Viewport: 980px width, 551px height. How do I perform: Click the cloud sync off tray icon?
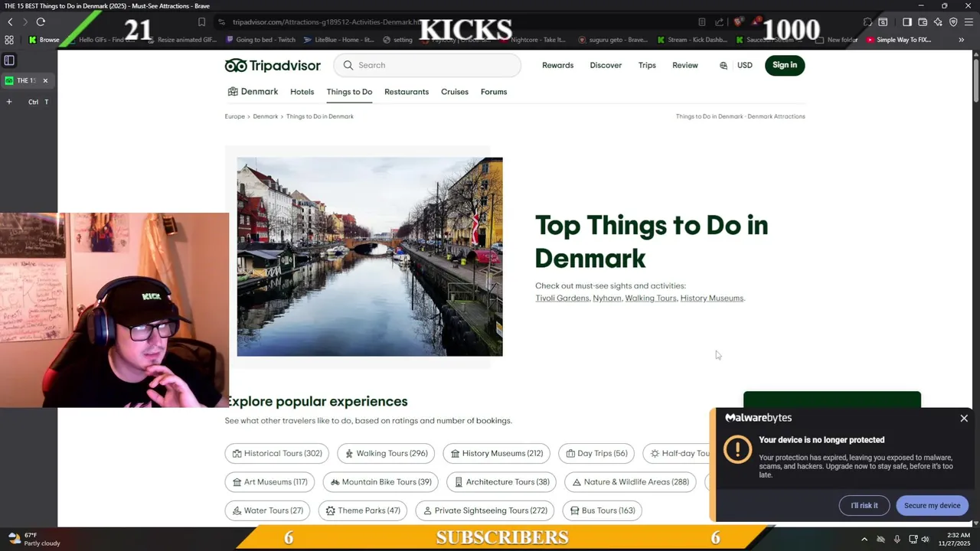[x=880, y=540]
